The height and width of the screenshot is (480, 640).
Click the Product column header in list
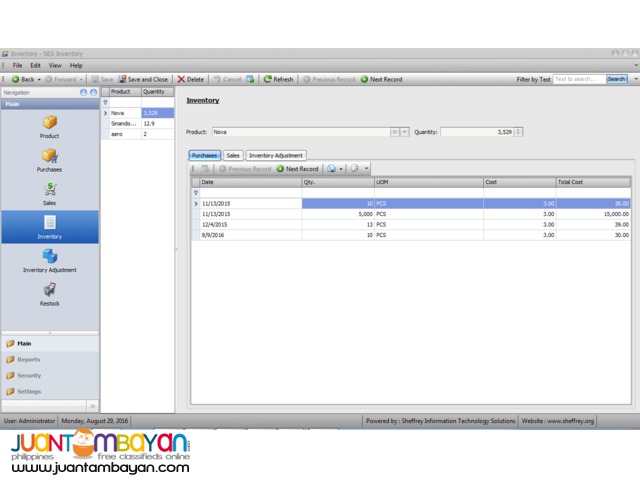tap(125, 92)
